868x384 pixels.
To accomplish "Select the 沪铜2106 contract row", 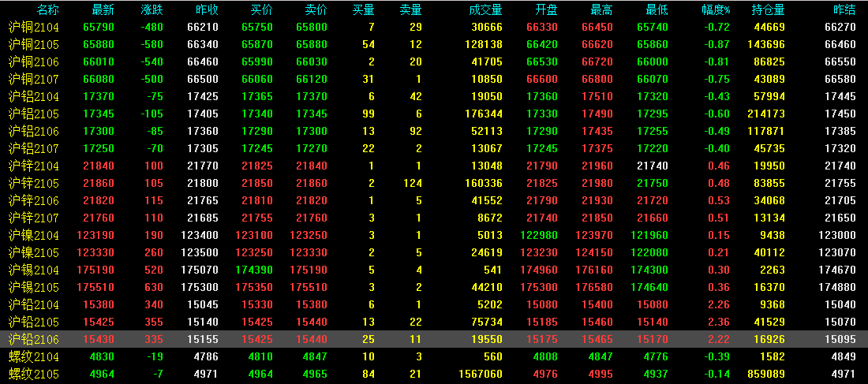I will pyautogui.click(x=434, y=62).
